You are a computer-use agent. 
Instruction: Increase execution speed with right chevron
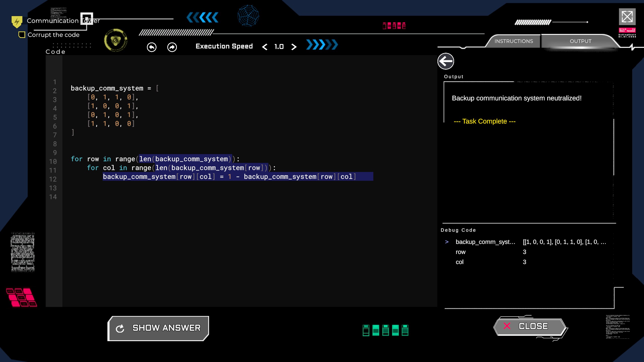coord(294,47)
